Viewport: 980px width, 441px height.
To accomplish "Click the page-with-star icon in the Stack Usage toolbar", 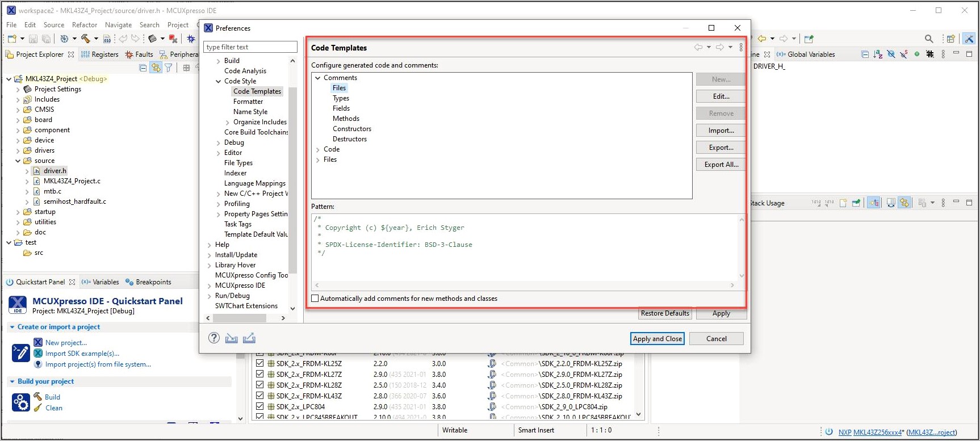I will pyautogui.click(x=843, y=203).
